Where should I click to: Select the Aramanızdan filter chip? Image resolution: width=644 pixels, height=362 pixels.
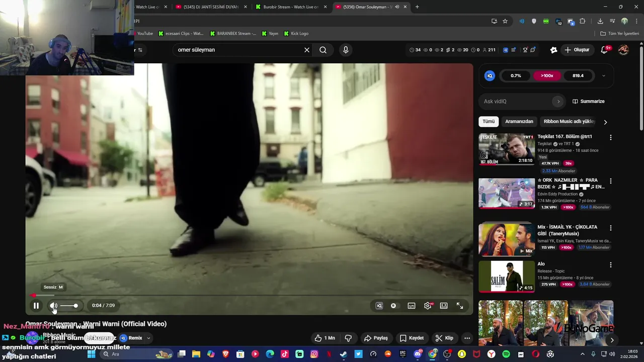pos(519,122)
